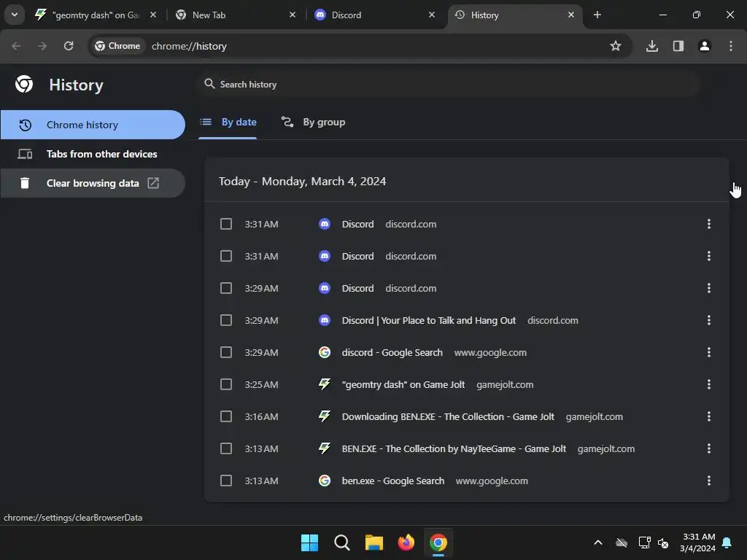Check the first 3:31 AM Discord entry

pos(226,224)
